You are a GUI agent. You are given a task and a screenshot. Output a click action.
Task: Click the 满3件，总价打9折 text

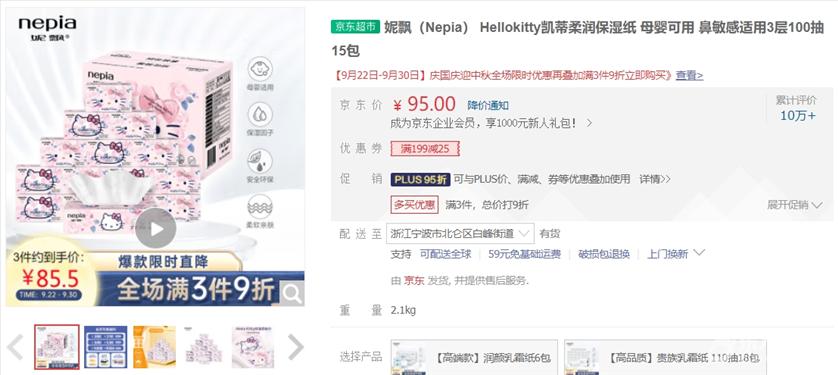coord(486,205)
